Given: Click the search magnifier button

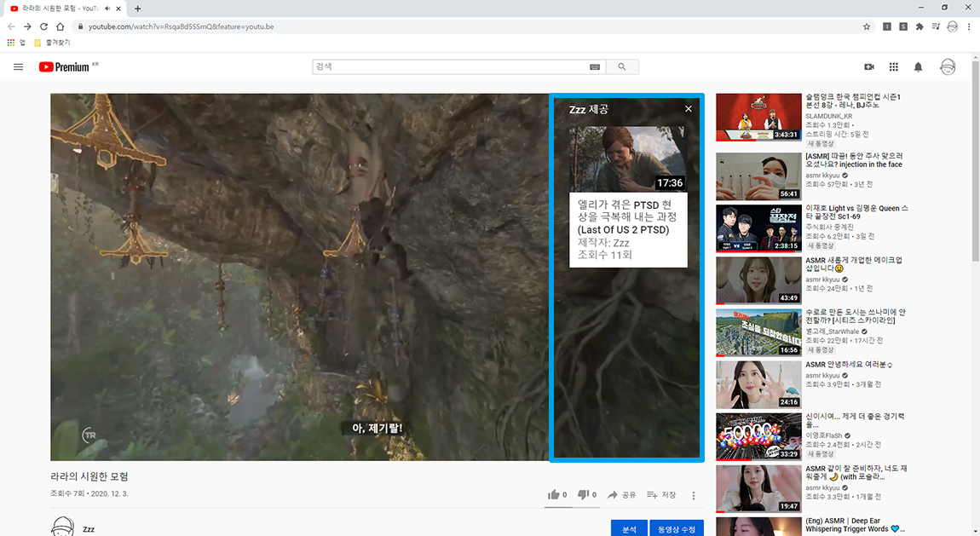Looking at the screenshot, I should [x=622, y=66].
